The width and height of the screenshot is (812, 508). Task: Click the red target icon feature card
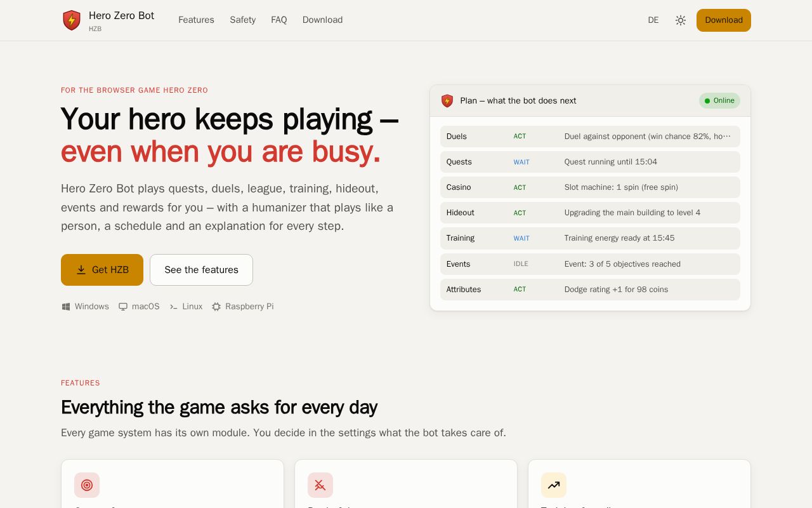(87, 485)
